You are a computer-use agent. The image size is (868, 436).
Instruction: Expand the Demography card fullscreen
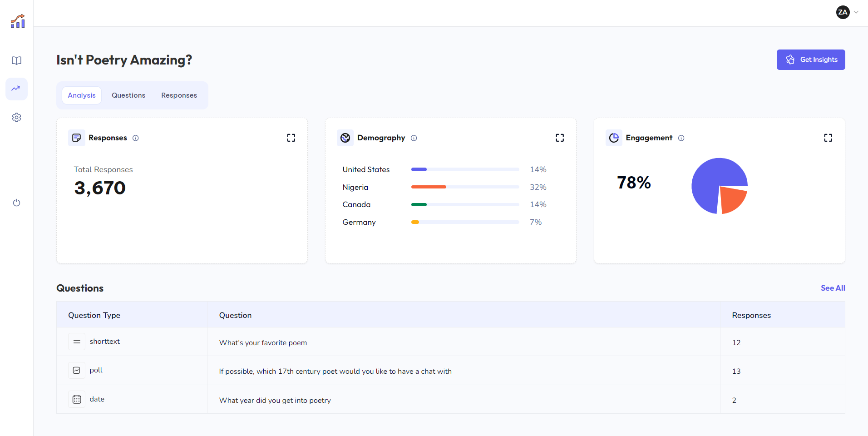[560, 138]
